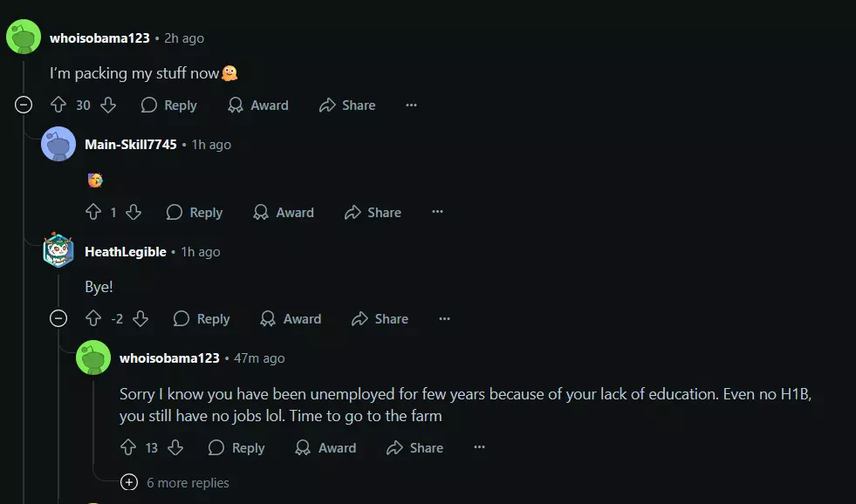Reply to the "Time to go to the farm" comment
The width and height of the screenshot is (856, 504).
(236, 448)
